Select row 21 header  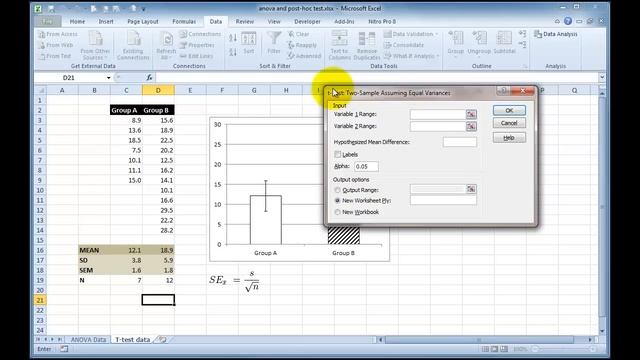(40, 300)
